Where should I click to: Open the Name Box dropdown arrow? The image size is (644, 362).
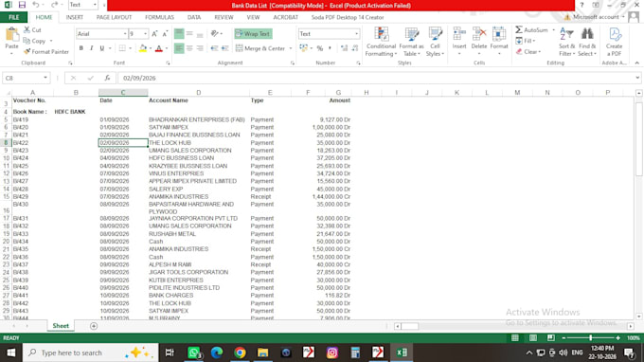45,78
